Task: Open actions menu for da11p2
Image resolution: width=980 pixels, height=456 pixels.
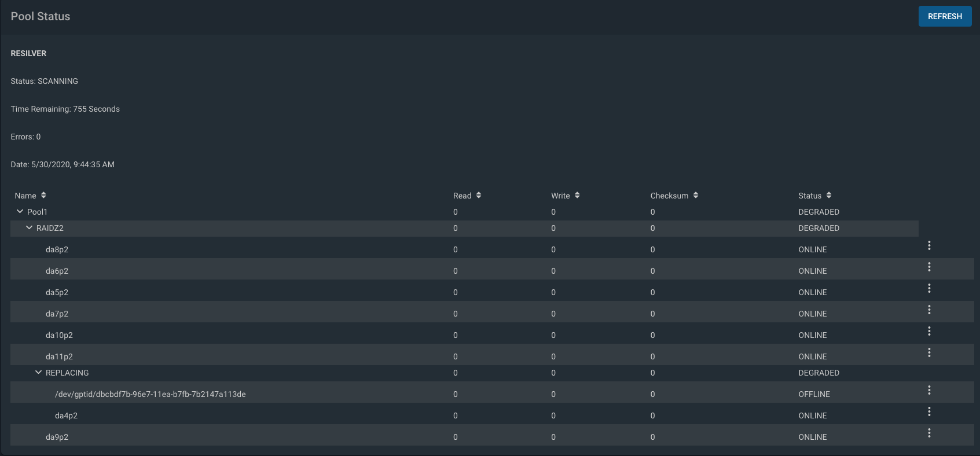Action: (929, 352)
